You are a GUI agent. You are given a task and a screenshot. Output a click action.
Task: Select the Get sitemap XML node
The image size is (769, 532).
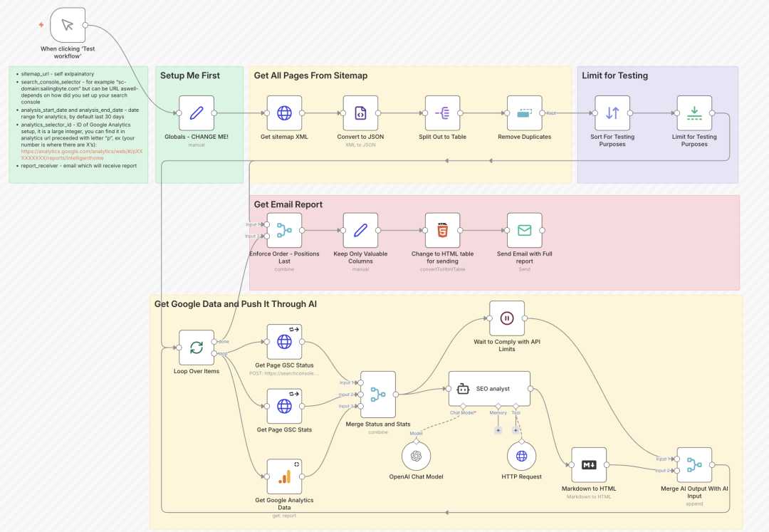coord(284,113)
